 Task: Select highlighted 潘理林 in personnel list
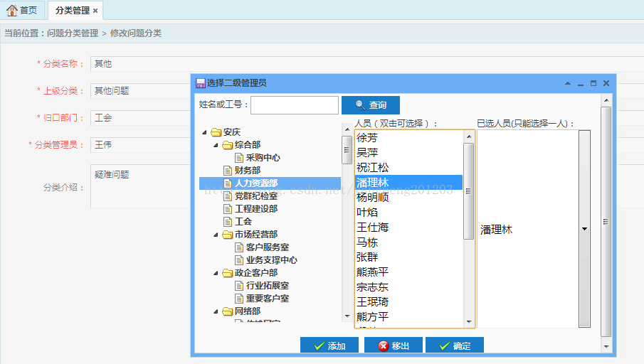(x=408, y=183)
